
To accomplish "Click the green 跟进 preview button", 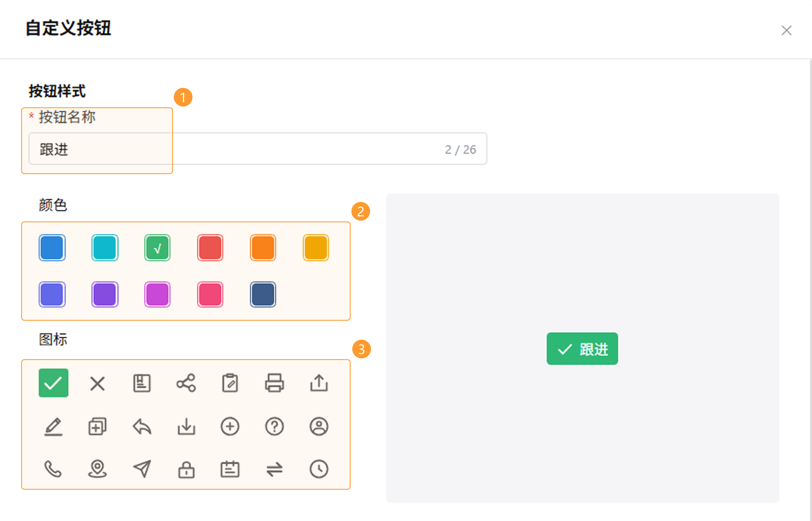I will 582,349.
